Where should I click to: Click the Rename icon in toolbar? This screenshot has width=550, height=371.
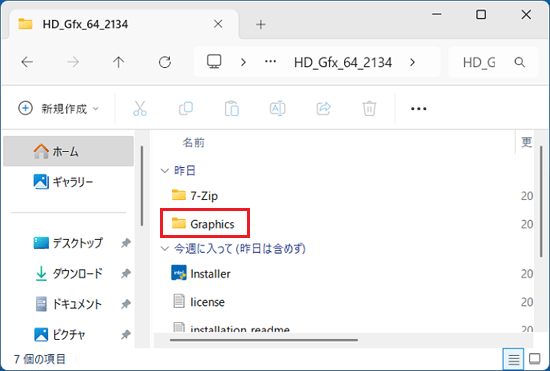pyautogui.click(x=277, y=108)
